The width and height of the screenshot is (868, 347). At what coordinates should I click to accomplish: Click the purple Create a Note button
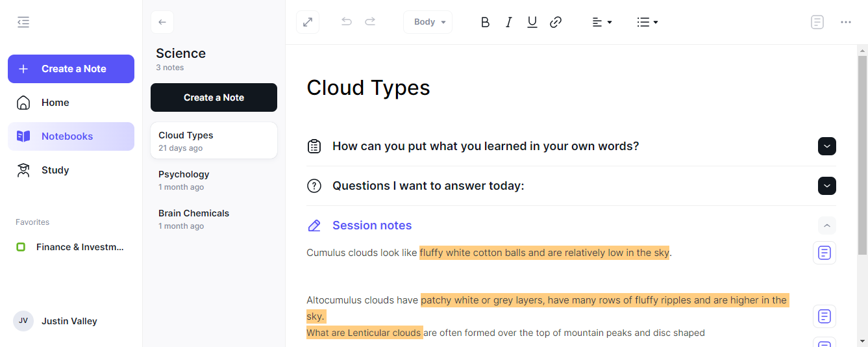(71, 69)
